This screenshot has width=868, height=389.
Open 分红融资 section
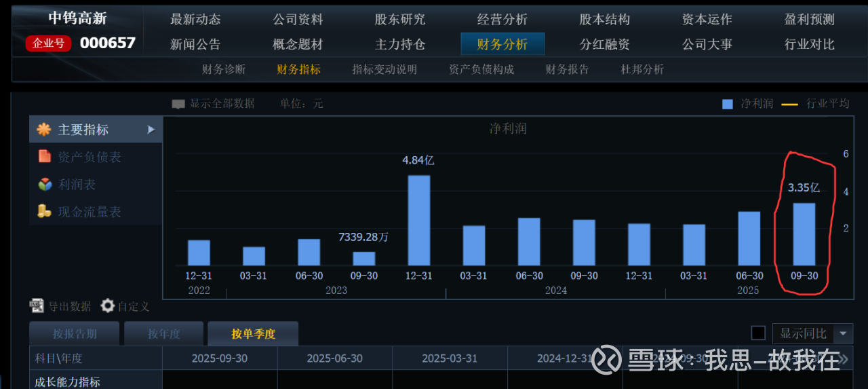click(605, 44)
